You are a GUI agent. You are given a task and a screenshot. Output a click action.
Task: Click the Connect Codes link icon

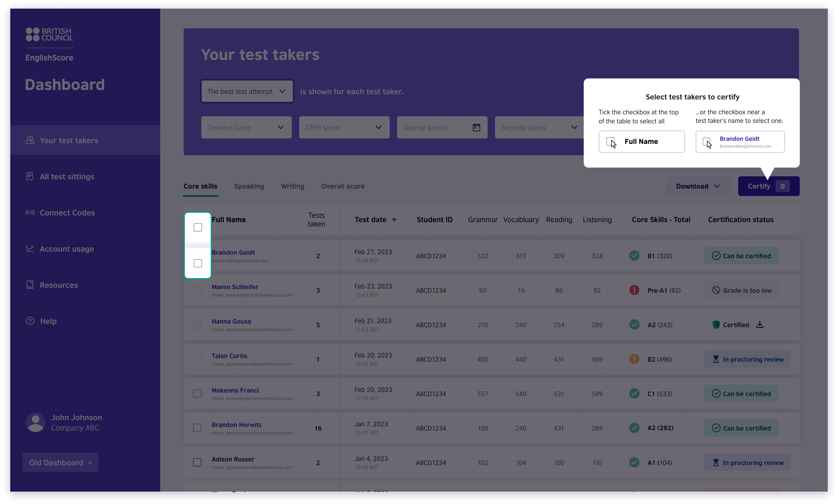pyautogui.click(x=30, y=212)
